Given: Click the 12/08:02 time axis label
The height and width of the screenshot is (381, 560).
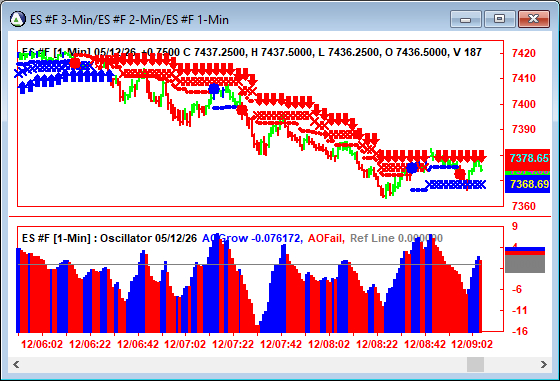Looking at the screenshot, I should (329, 344).
